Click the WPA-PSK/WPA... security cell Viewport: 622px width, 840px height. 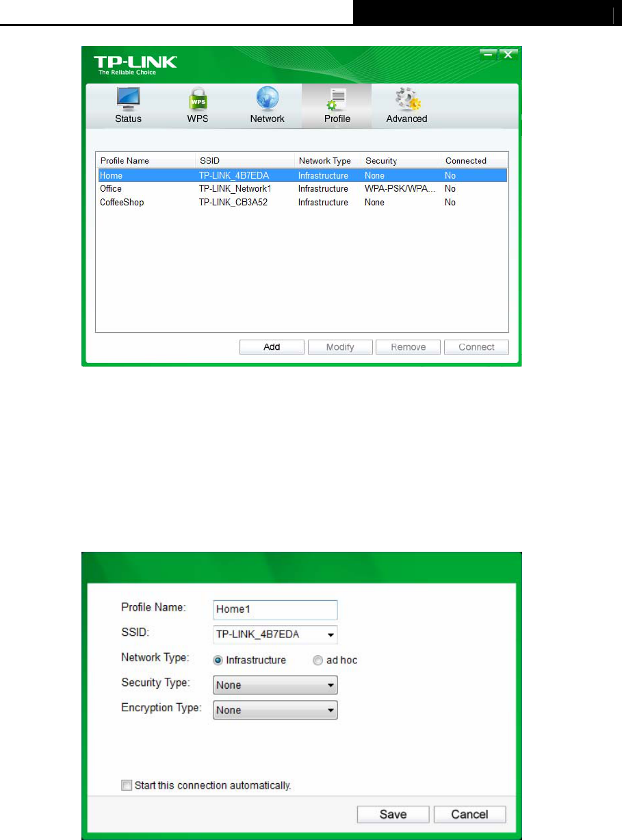400,189
